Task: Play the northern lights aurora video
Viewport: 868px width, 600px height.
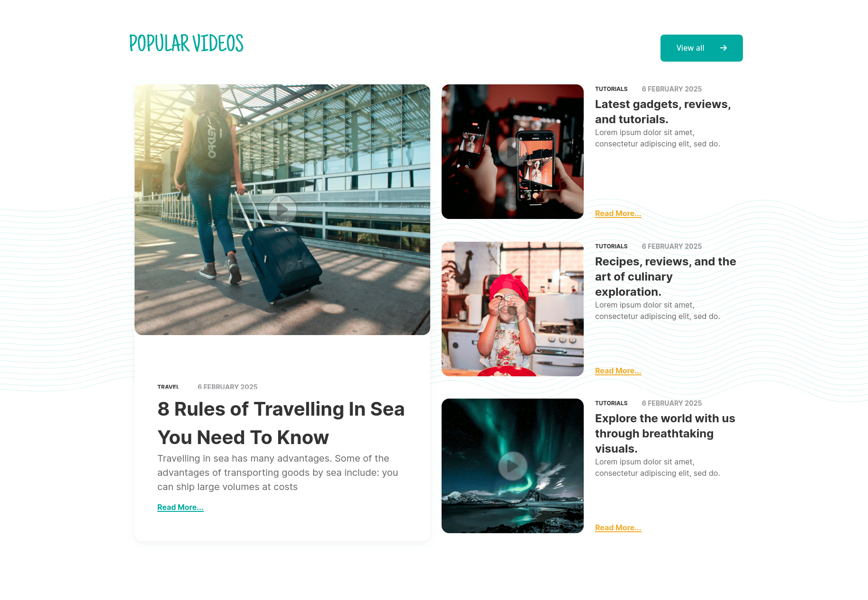Action: [513, 466]
